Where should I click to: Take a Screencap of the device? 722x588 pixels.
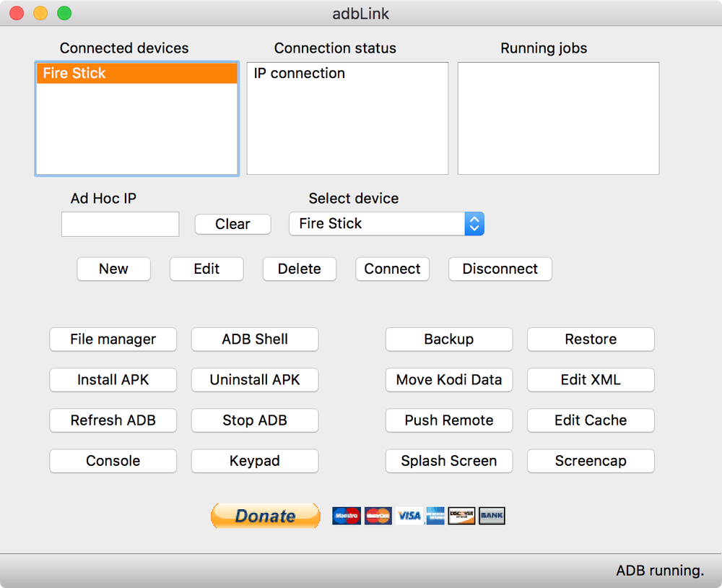click(591, 462)
